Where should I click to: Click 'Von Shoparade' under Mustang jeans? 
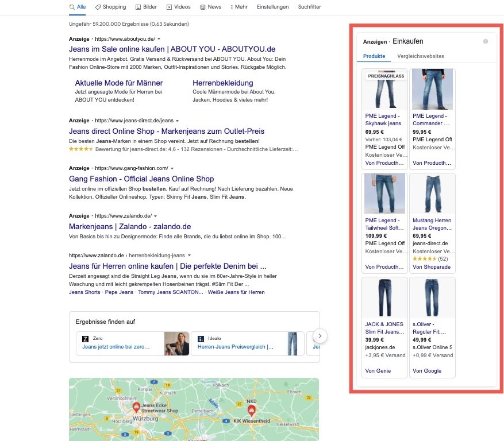[x=432, y=267]
